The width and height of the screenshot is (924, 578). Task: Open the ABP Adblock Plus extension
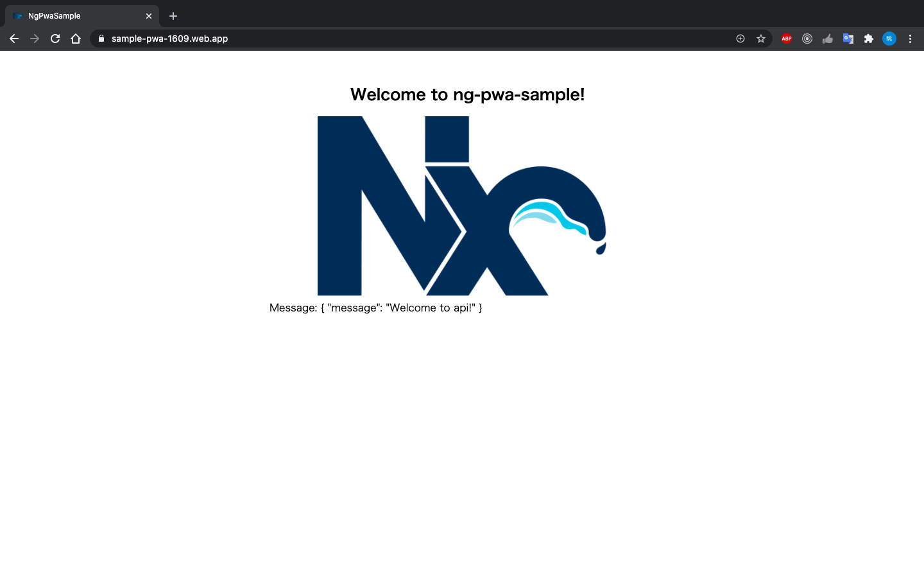[x=787, y=39]
